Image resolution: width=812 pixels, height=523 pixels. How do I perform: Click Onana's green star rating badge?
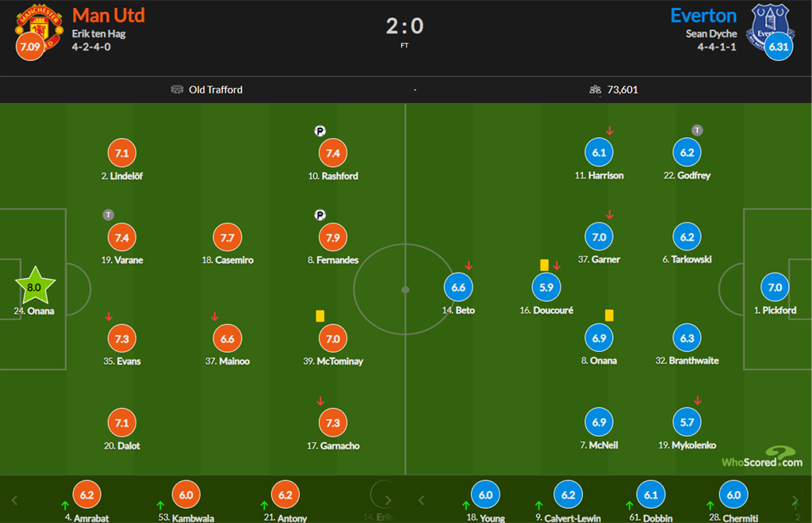(x=34, y=288)
